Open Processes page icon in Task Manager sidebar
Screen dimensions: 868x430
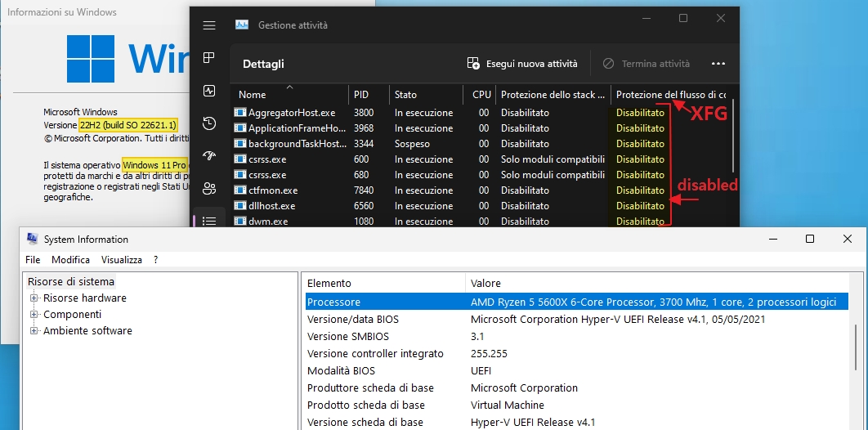(208, 57)
